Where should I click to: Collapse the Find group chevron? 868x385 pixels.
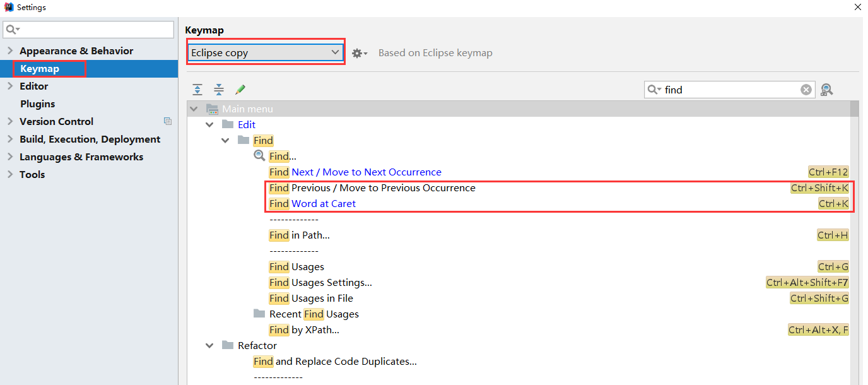[225, 140]
